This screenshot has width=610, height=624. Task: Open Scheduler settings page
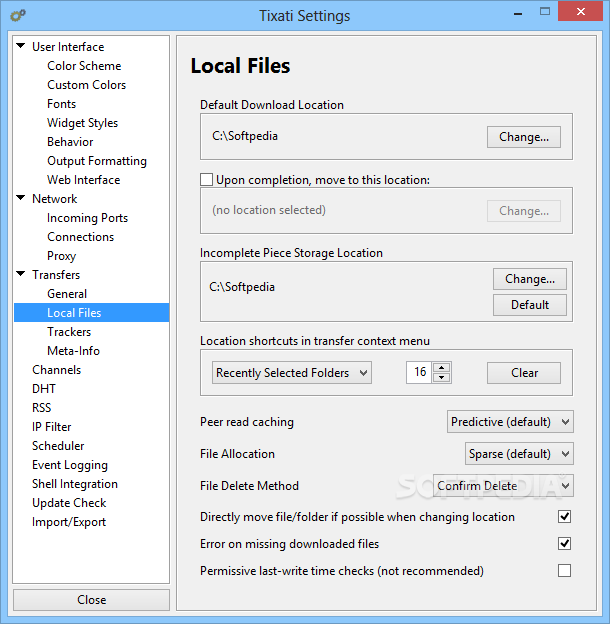tap(58, 446)
